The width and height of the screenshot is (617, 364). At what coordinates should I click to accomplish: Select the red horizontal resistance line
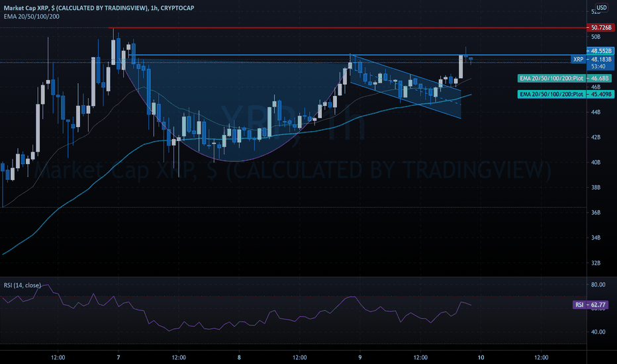point(346,28)
